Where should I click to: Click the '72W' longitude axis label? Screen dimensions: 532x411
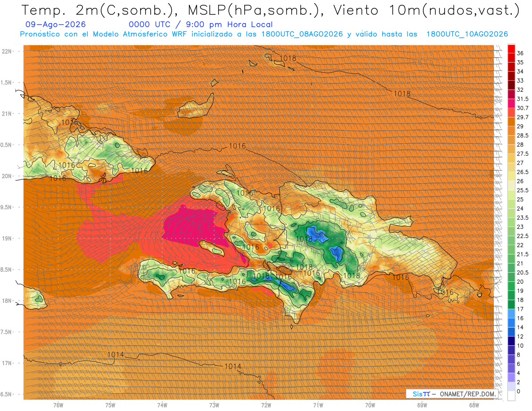266,405
